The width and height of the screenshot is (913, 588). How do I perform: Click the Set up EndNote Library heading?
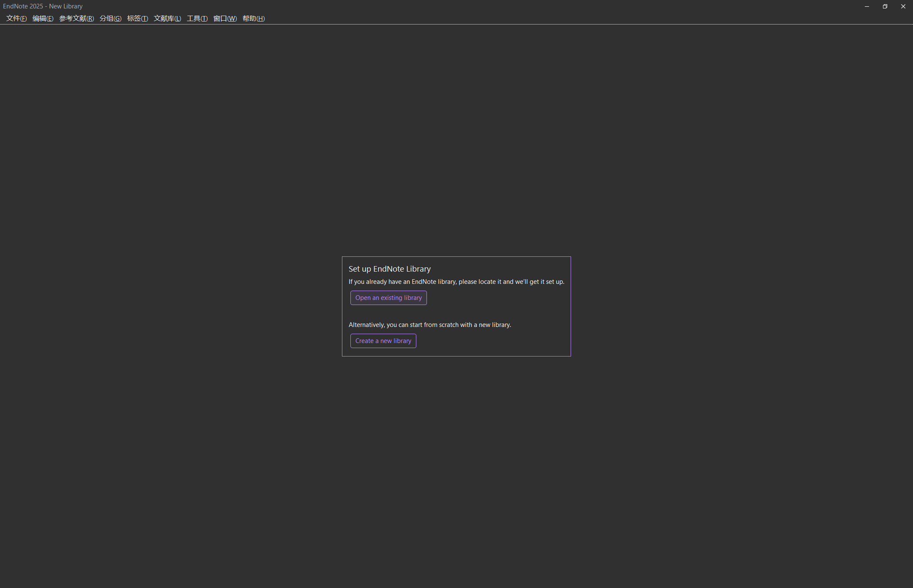click(390, 269)
